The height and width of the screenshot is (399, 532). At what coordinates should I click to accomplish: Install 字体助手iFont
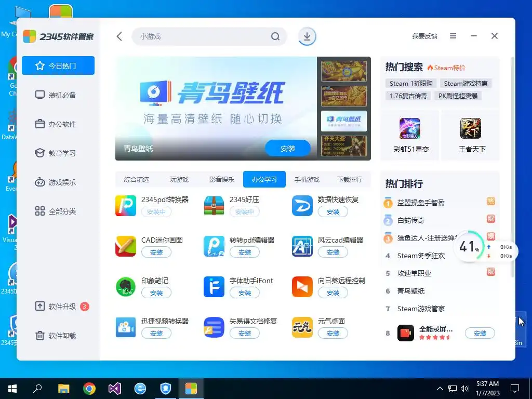tap(245, 292)
